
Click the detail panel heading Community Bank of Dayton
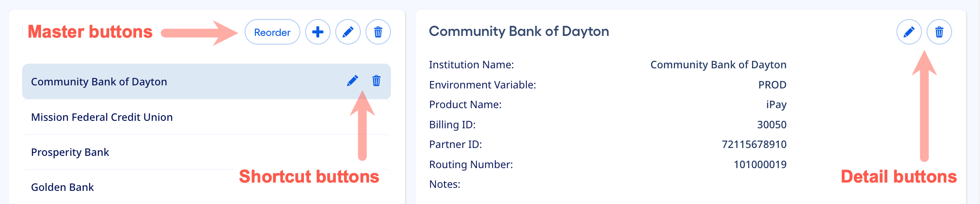(519, 32)
